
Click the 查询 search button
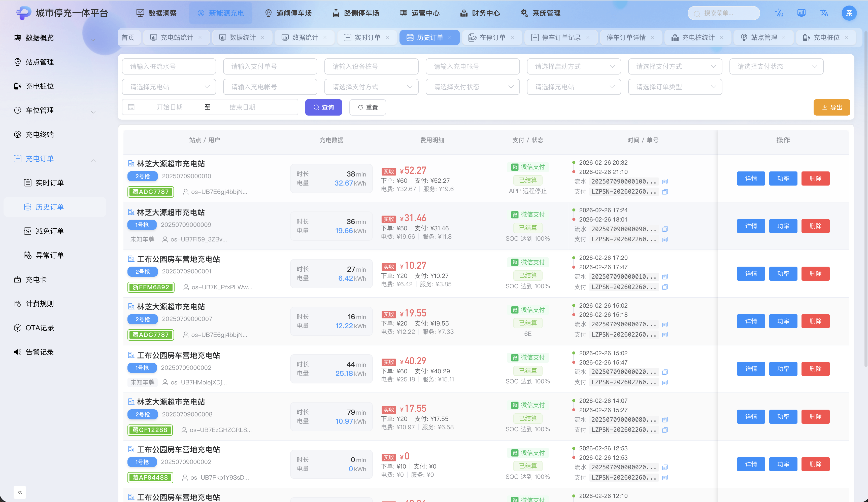click(x=323, y=107)
